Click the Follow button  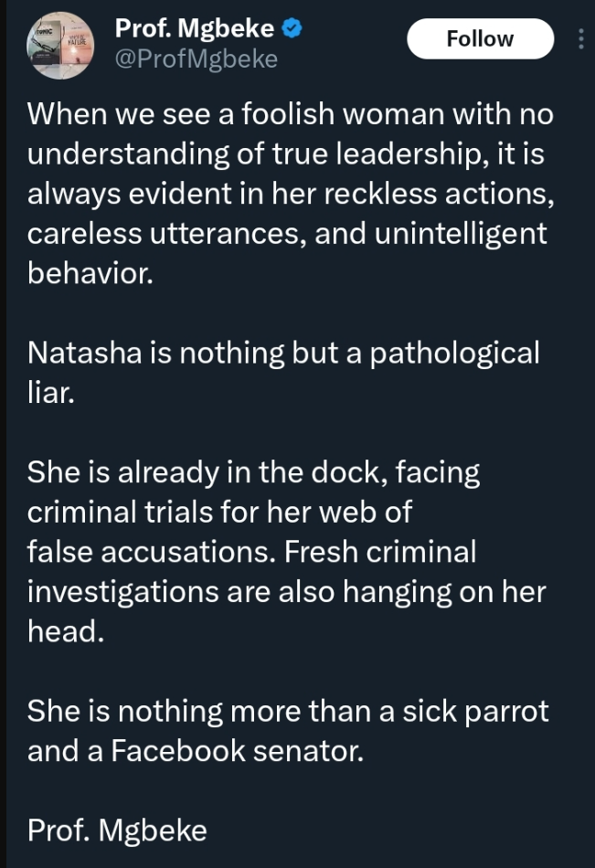coord(480,38)
